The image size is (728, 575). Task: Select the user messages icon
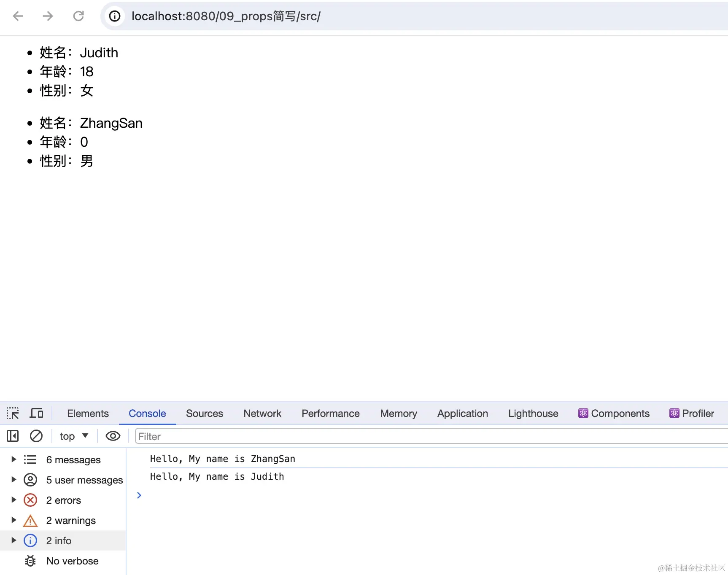point(30,480)
